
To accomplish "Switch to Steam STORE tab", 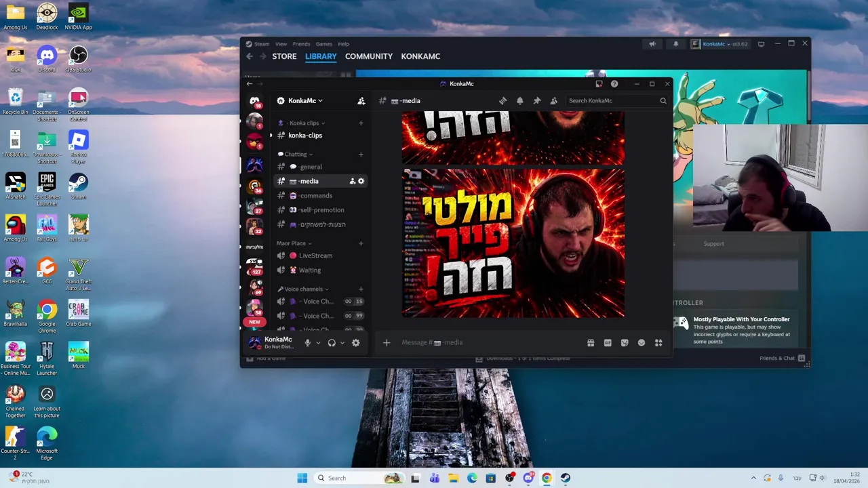I will click(284, 56).
